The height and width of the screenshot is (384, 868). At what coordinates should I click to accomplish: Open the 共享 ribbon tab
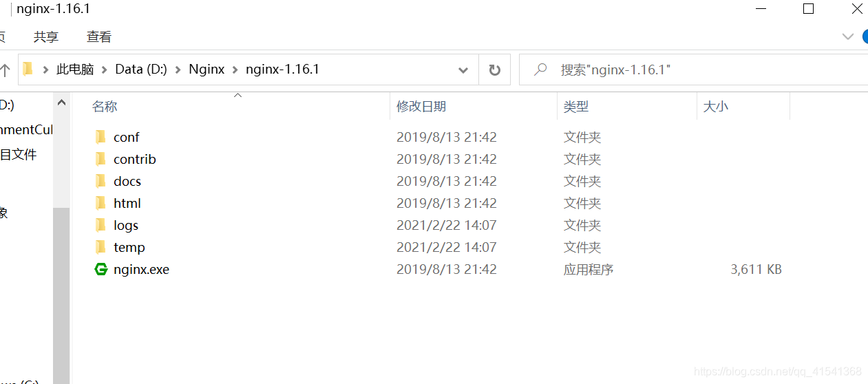pyautogui.click(x=46, y=36)
